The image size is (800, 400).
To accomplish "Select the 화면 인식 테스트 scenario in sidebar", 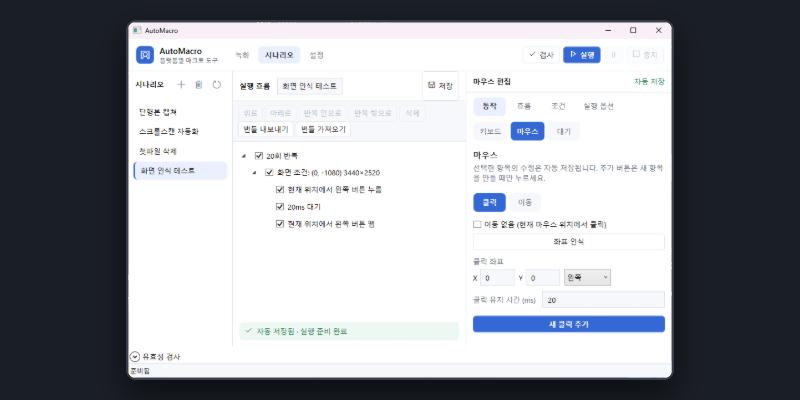I will click(180, 171).
